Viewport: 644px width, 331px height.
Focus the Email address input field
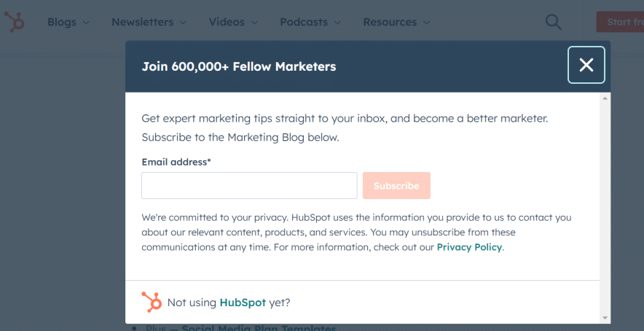click(249, 186)
